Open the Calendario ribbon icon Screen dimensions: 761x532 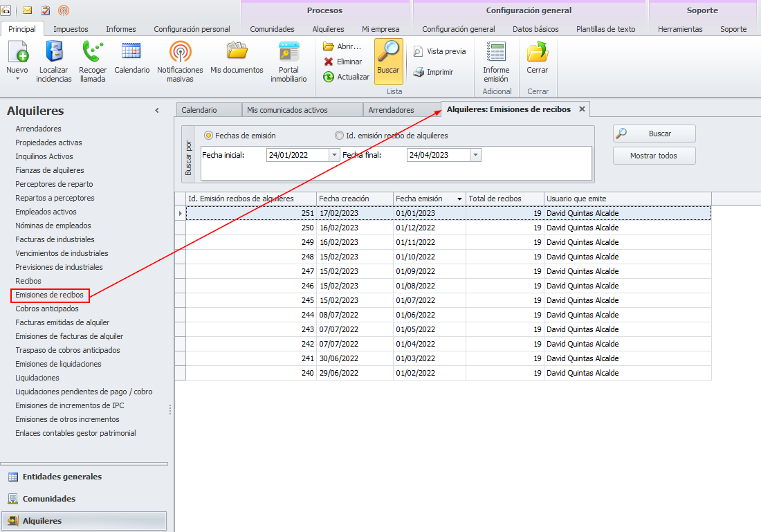(131, 53)
